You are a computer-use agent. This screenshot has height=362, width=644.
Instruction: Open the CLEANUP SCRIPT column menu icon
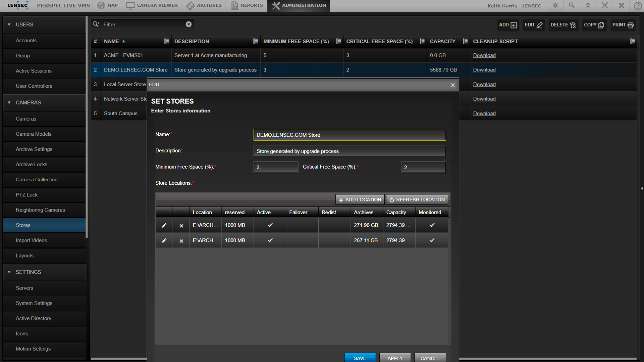pos(632,41)
